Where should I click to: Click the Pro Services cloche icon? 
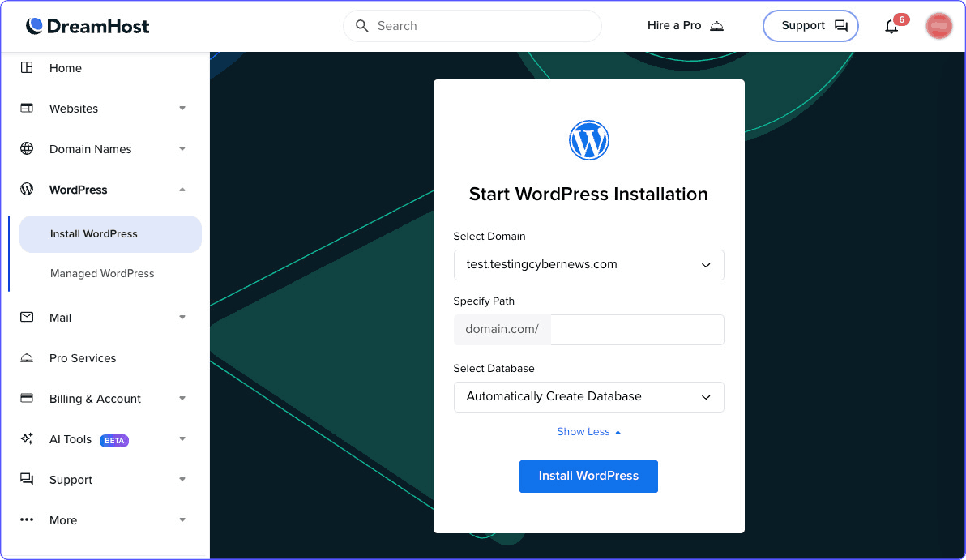(27, 358)
